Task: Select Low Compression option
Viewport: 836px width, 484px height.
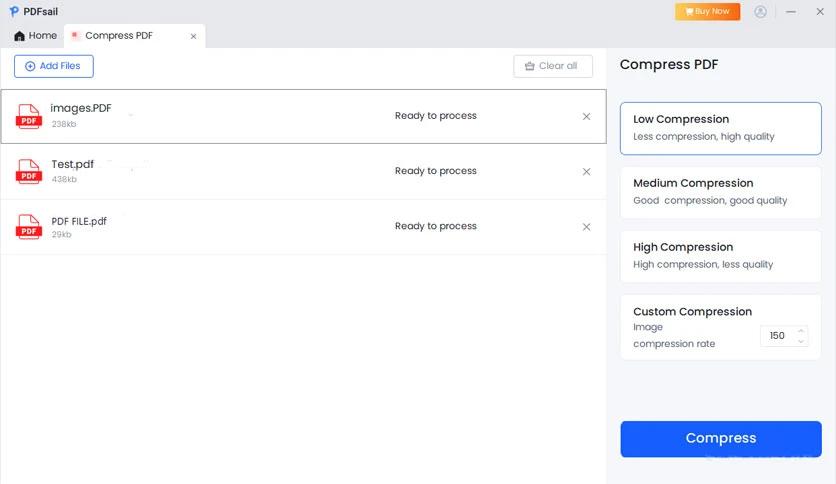Action: pos(720,127)
